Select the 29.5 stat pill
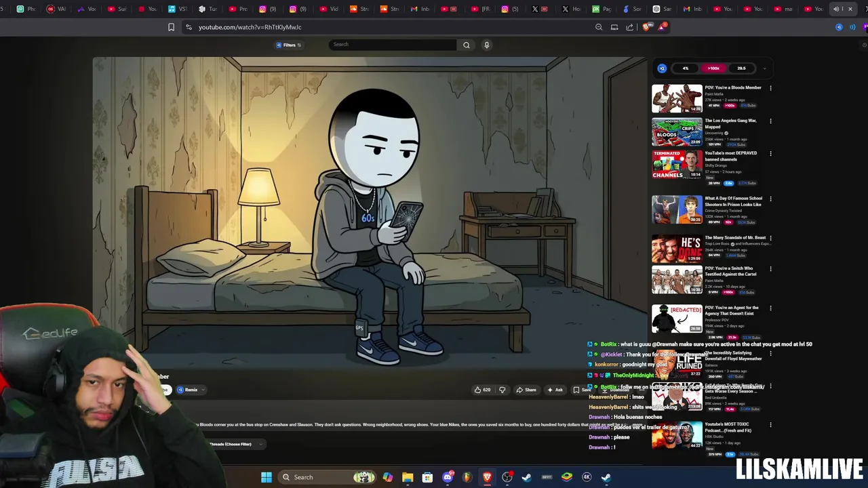868x488 pixels. click(x=741, y=68)
